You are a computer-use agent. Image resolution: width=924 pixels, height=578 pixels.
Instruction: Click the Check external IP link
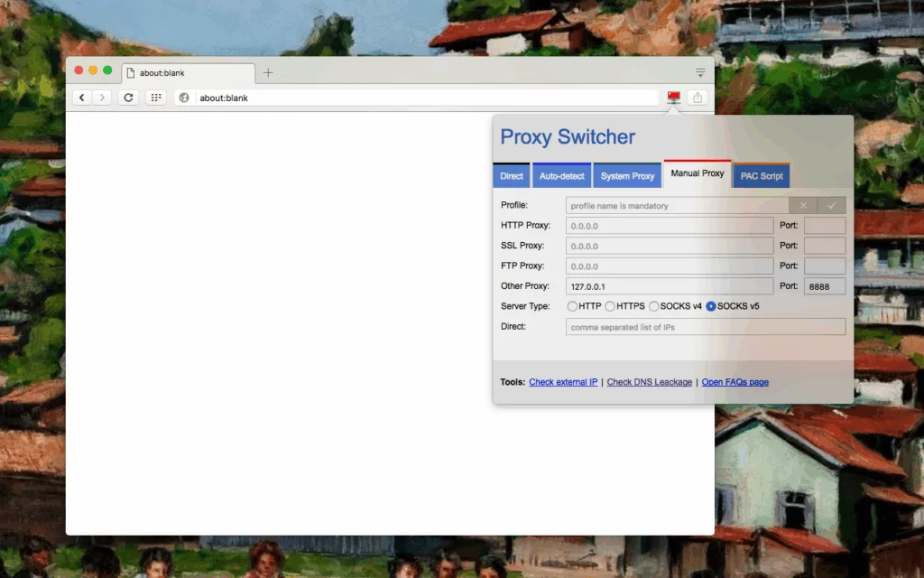(x=563, y=382)
